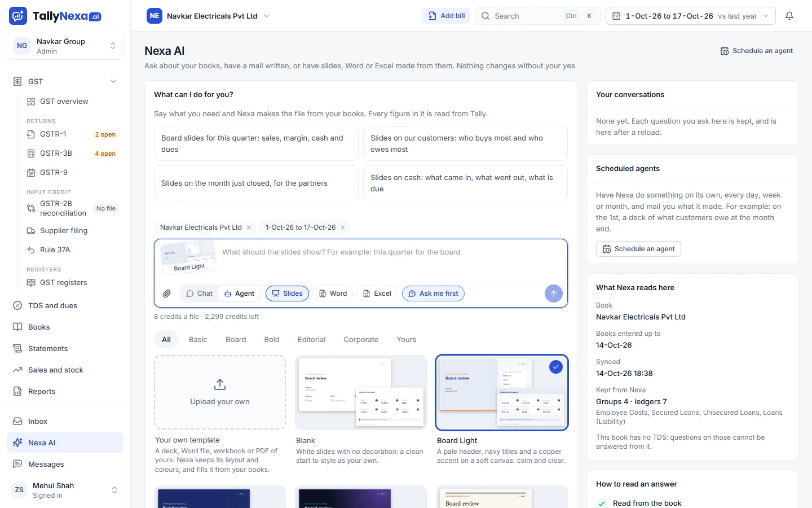Remove the 1-Oct-26 to 17-Oct-26 chip

pyautogui.click(x=343, y=227)
